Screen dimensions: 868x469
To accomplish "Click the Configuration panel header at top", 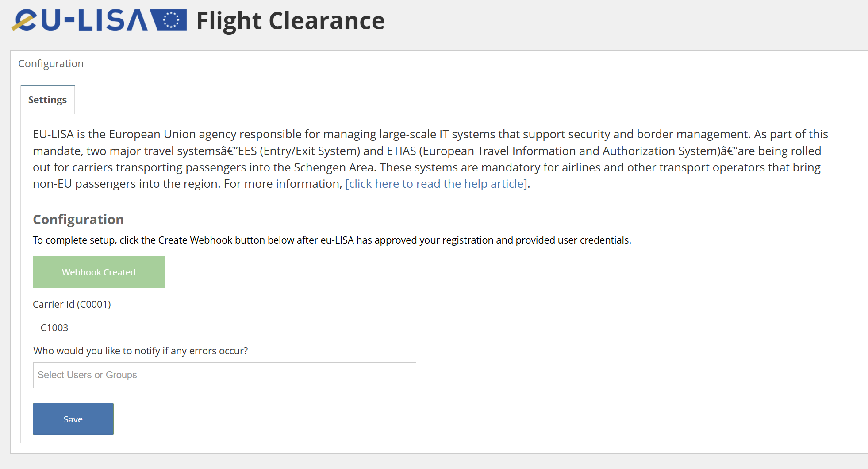I will 51,64.
